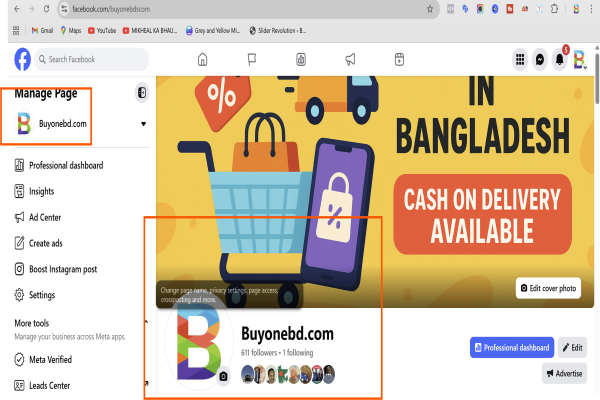Screen dimensions: 600x400
Task: Open the Facebook Home feed icon
Action: point(203,59)
